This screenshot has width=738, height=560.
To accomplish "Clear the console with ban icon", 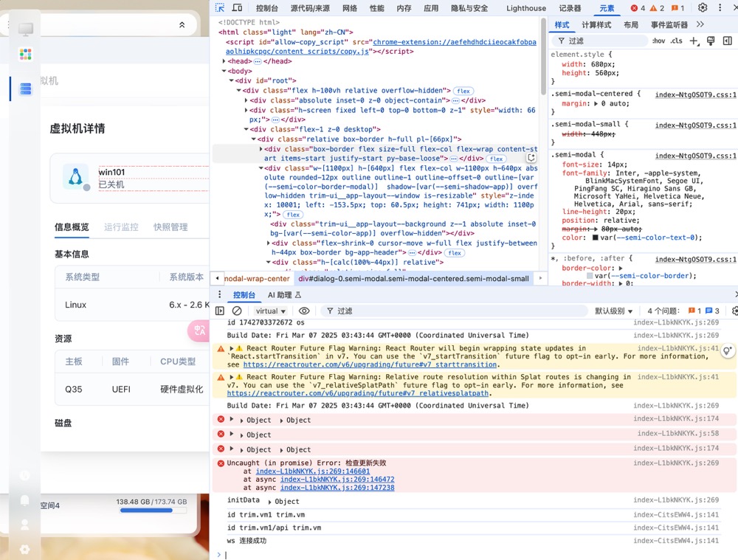I will coord(237,311).
